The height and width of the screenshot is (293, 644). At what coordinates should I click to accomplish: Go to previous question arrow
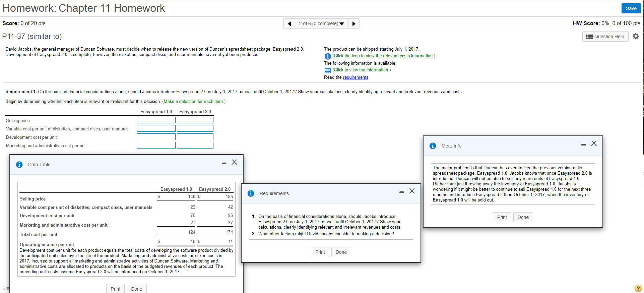click(289, 23)
